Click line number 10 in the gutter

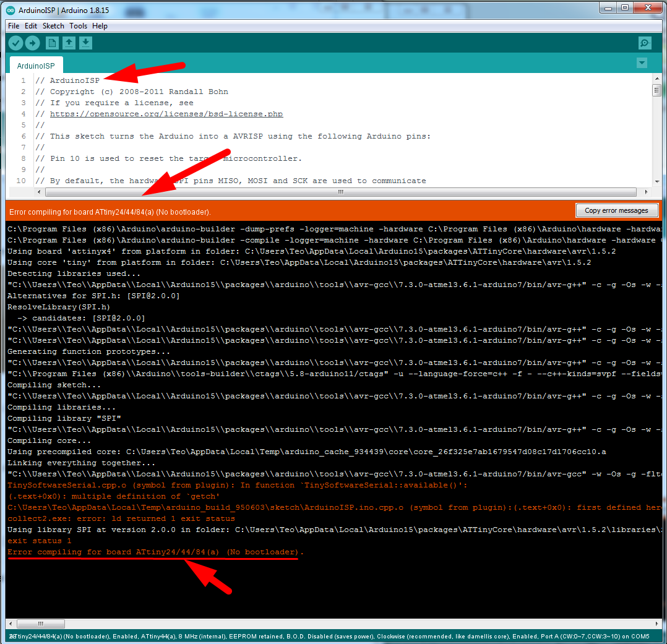pyautogui.click(x=21, y=181)
